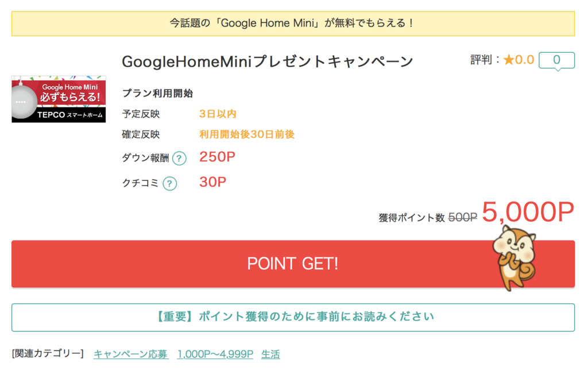Click the squirrel mascot character
The width and height of the screenshot is (588, 390).
click(x=515, y=258)
